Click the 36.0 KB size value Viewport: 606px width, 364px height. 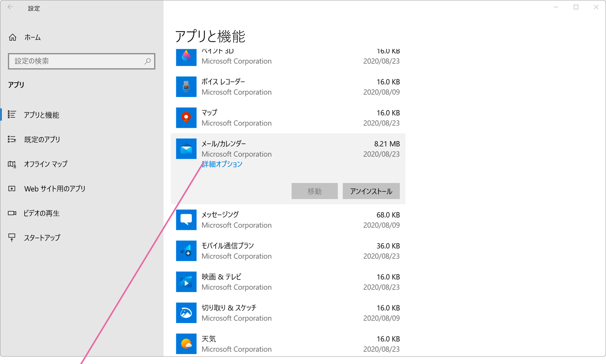[388, 246]
